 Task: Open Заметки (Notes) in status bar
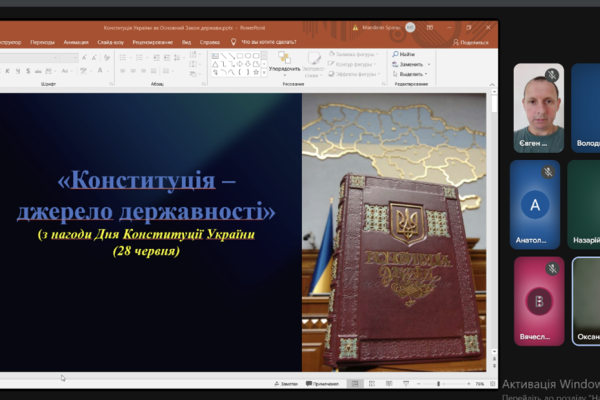coord(285,384)
